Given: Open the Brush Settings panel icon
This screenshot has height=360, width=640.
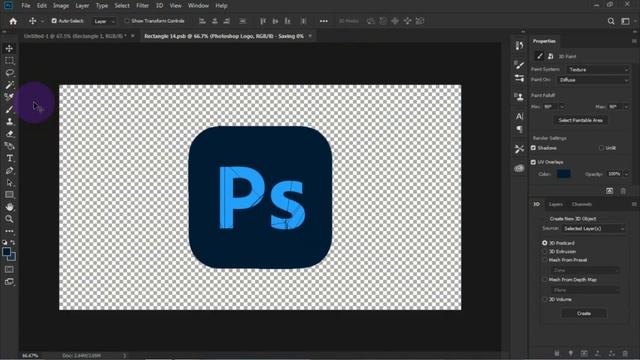Looking at the screenshot, I should 519,65.
